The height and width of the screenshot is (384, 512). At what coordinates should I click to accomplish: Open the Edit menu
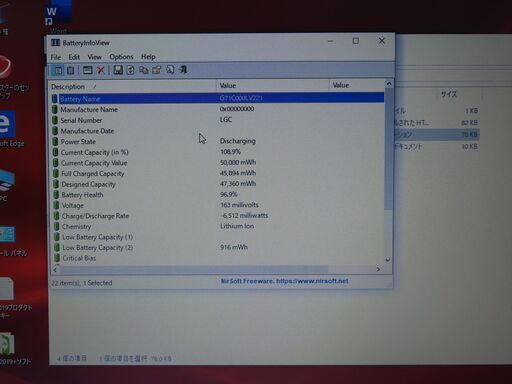(x=74, y=57)
